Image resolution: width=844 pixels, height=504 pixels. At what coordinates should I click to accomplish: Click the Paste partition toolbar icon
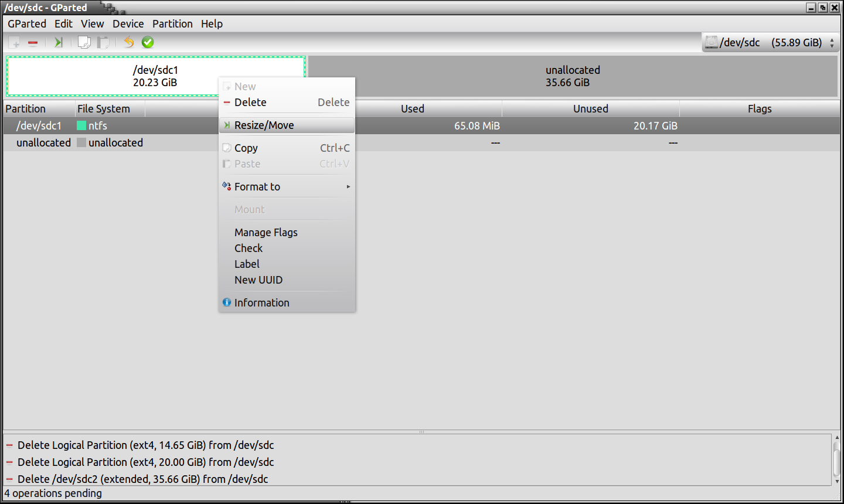(x=103, y=42)
